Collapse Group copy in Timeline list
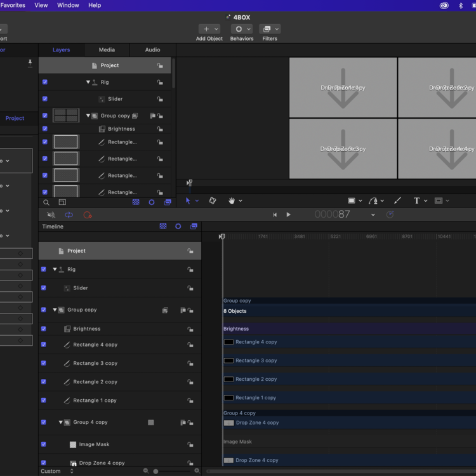Image resolution: width=476 pixels, height=476 pixels. coord(55,310)
